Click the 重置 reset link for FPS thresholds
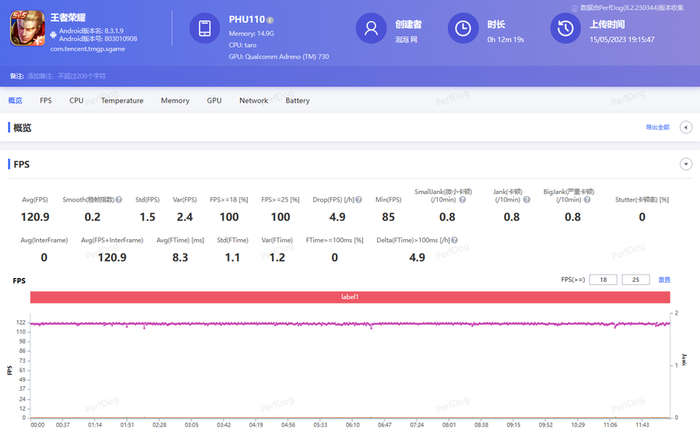Screen dimensions: 700x429 click(663, 280)
